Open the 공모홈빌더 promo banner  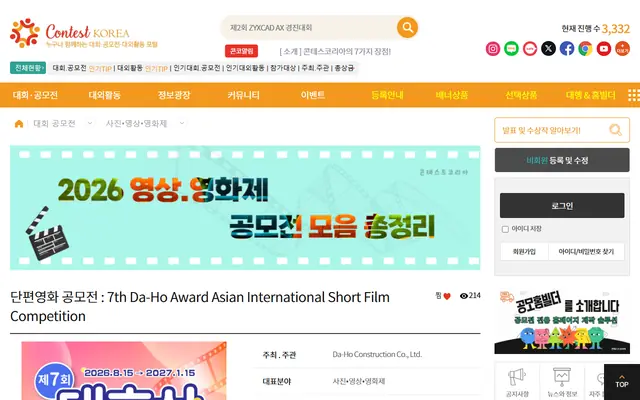pyautogui.click(x=562, y=321)
